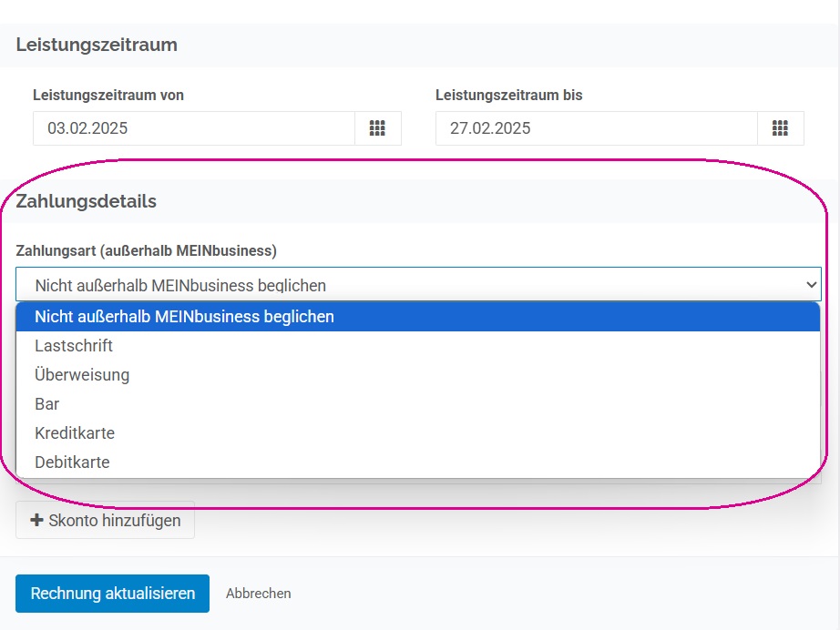Screen dimensions: 840x630
Task: Click the Leistungszeitraum von date field
Action: (194, 128)
